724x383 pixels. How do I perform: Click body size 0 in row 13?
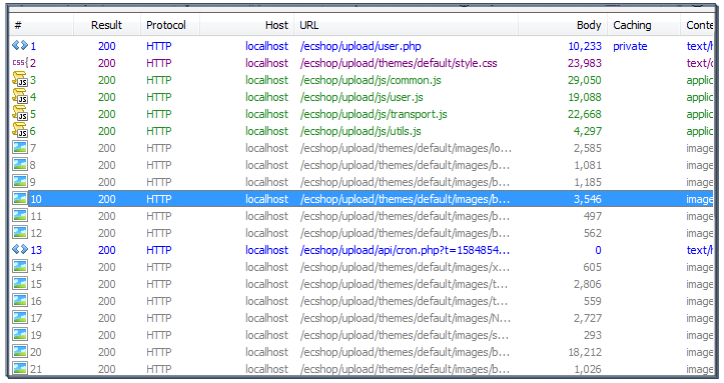click(x=598, y=250)
